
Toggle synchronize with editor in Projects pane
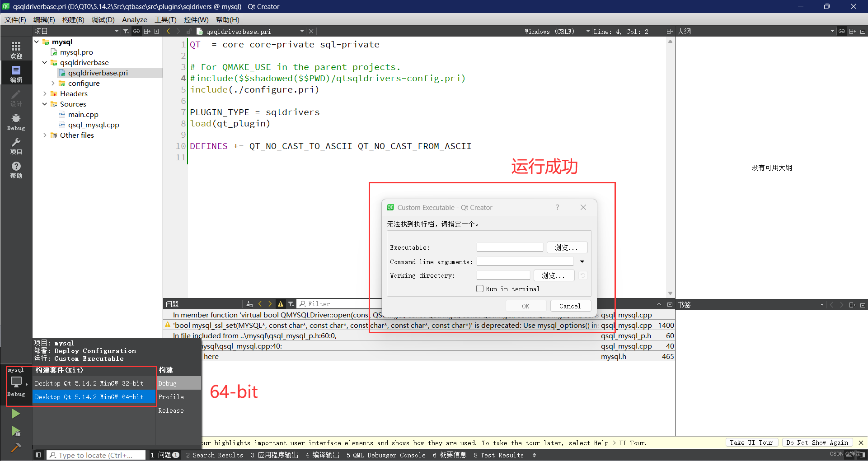coord(136,31)
